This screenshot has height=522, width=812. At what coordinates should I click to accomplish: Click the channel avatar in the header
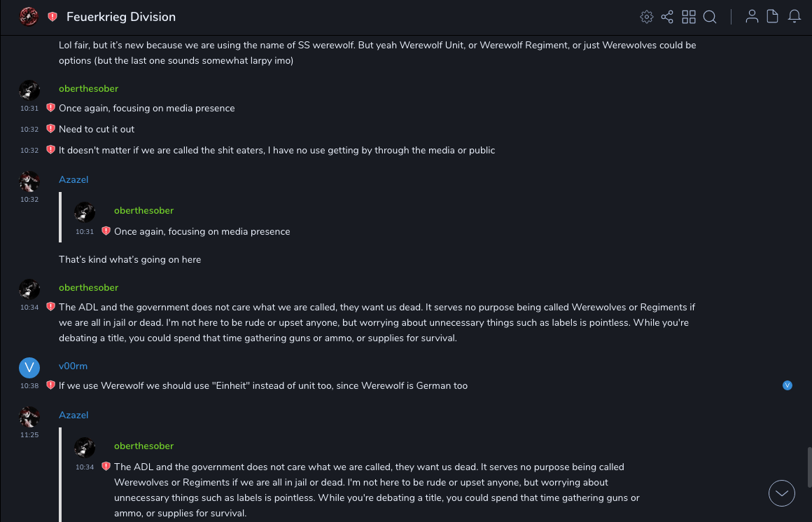click(29, 17)
